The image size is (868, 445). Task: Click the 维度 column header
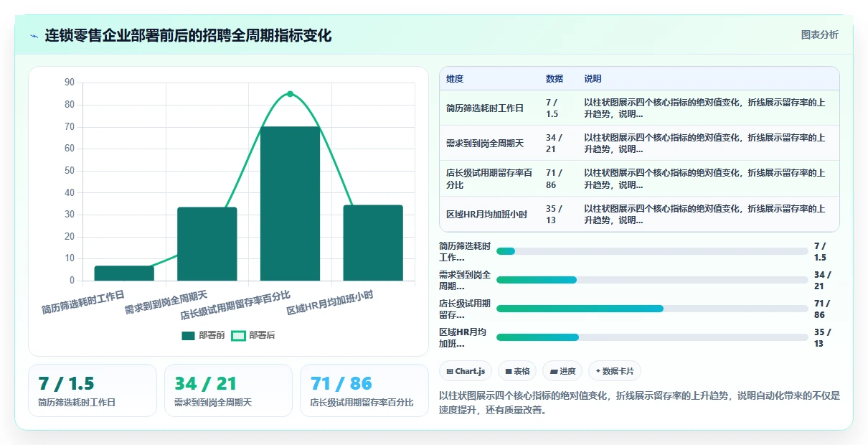point(455,79)
